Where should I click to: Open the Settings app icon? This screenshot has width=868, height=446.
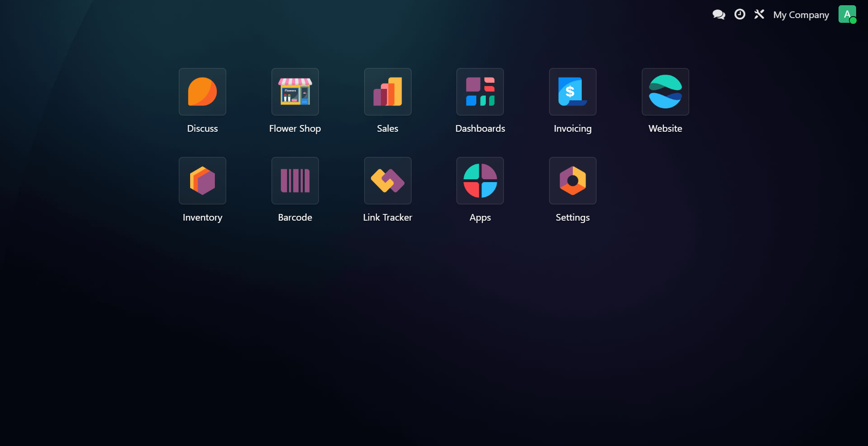click(x=572, y=181)
